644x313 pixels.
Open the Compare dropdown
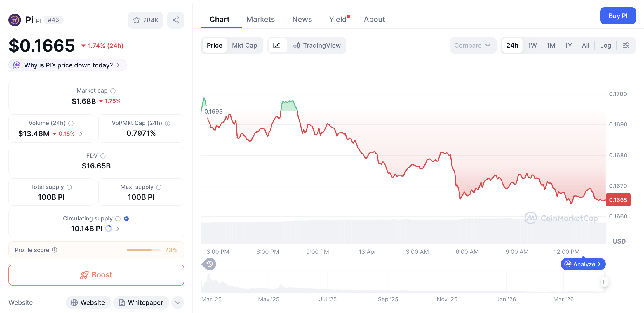(473, 45)
